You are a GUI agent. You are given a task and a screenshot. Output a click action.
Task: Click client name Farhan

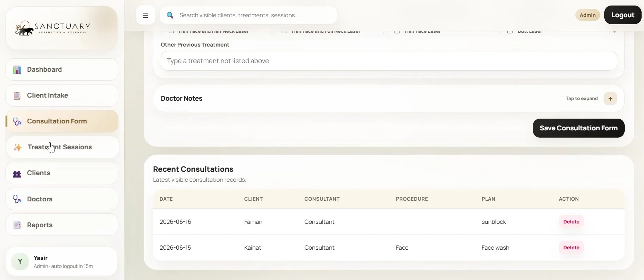[x=253, y=222]
